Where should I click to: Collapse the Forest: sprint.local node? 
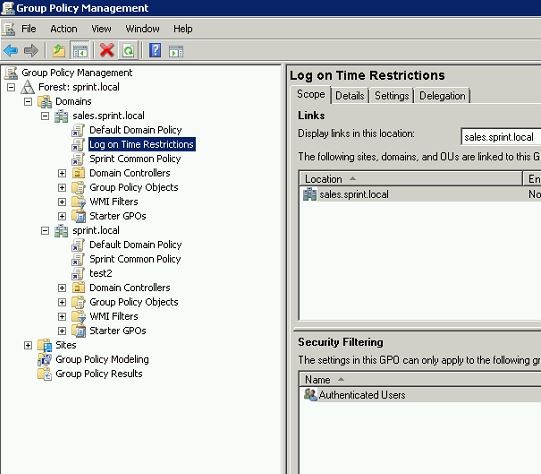pos(11,87)
